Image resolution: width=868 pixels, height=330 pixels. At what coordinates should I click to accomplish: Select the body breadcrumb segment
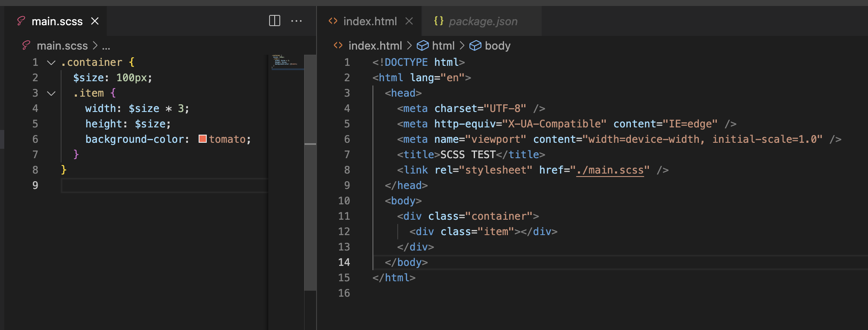click(x=498, y=46)
